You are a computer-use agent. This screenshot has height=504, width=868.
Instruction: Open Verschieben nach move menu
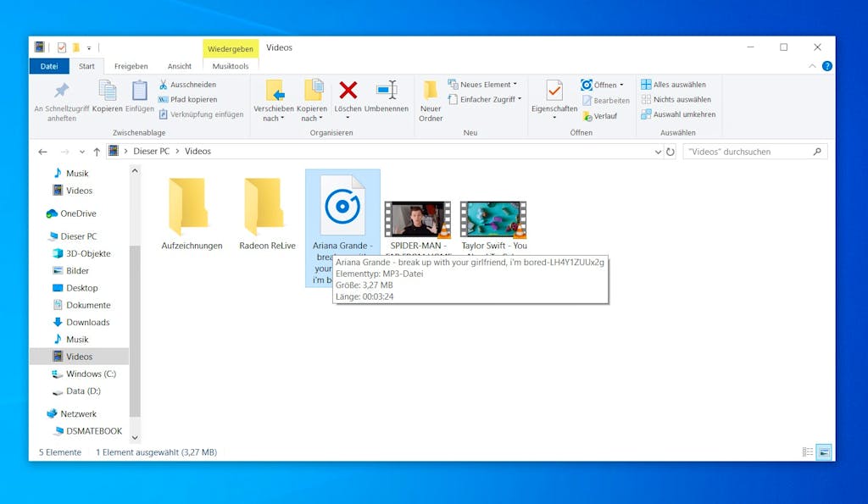point(274,102)
